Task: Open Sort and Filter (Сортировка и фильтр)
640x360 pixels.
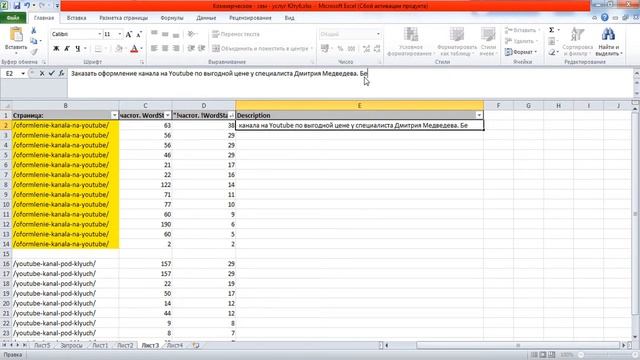Action: click(x=577, y=41)
